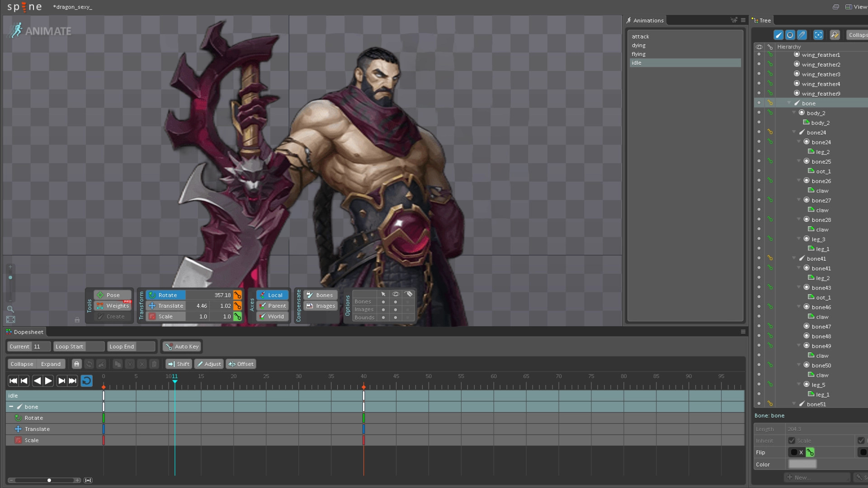This screenshot has height=488, width=868.
Task: Click the find icon in Tree panel
Action: 835,35
